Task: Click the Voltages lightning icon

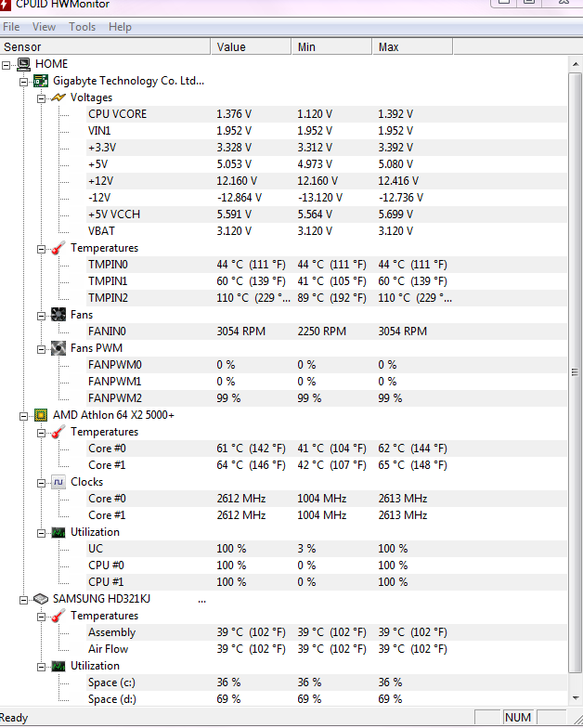Action: click(58, 97)
